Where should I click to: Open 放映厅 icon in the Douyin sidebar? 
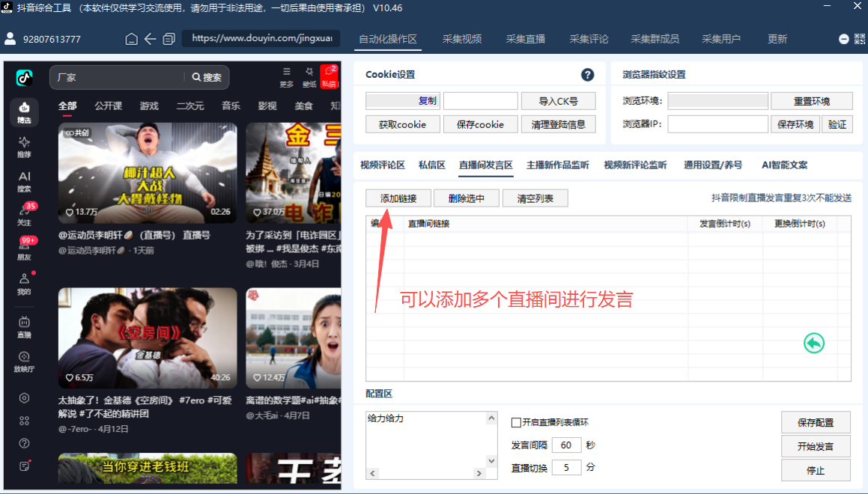24,362
